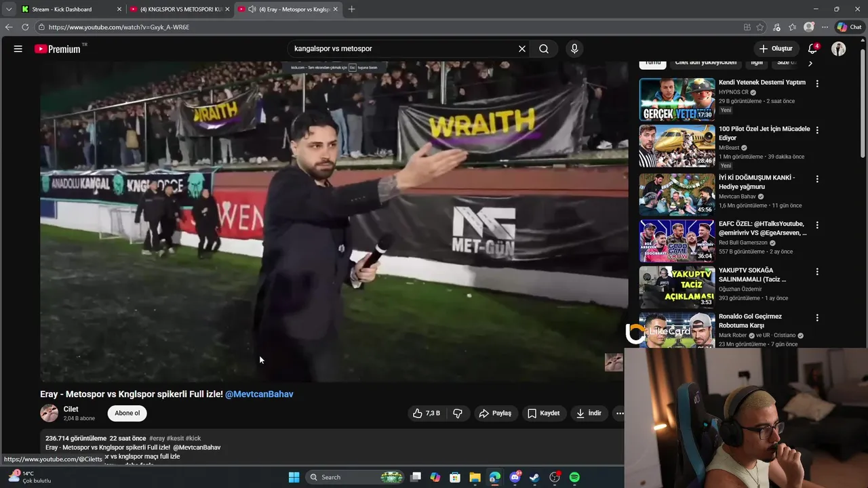Open Edge settings and more menu
This screenshot has height=488, width=868.
tap(825, 27)
